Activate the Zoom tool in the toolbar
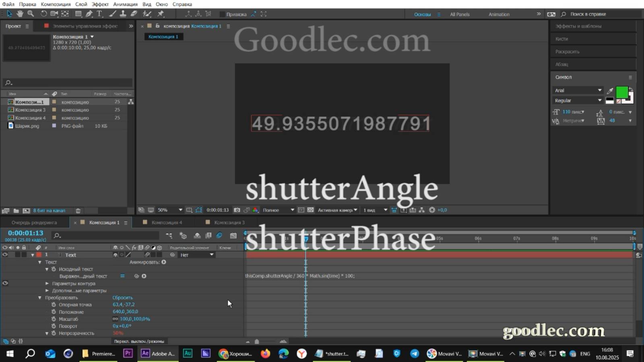 [31, 14]
